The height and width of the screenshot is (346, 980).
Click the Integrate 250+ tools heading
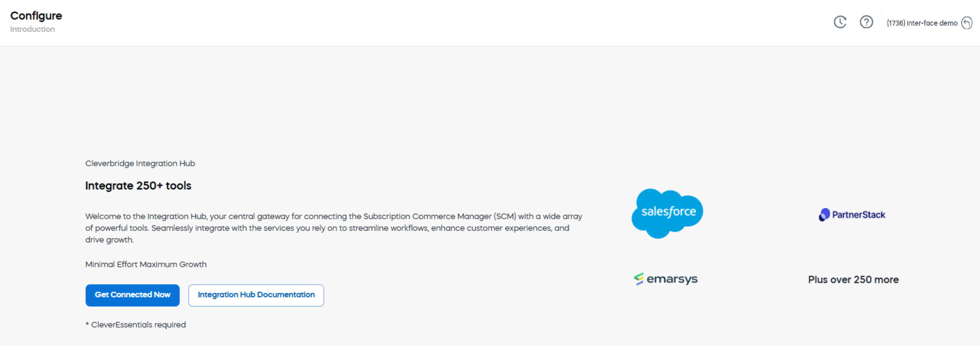(138, 186)
